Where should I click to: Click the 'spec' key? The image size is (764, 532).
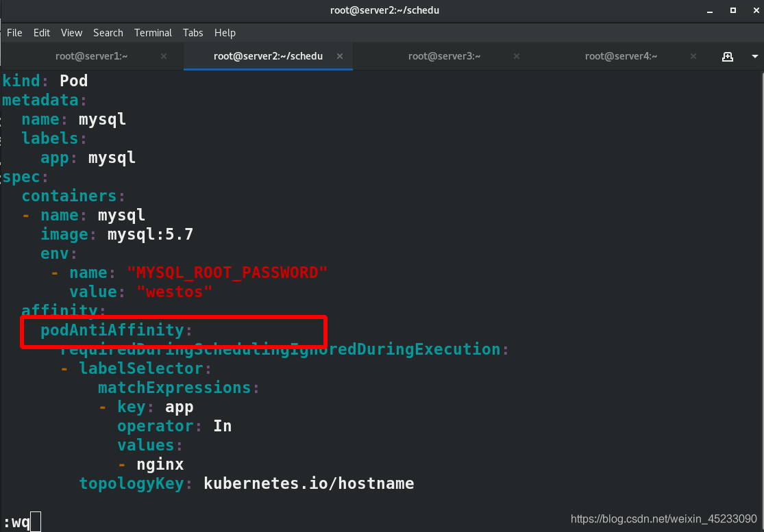pyautogui.click(x=21, y=177)
